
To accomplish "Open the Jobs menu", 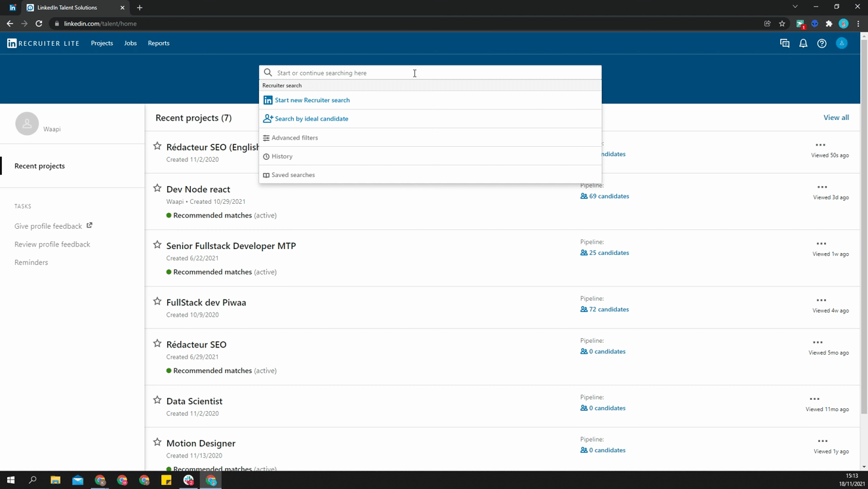I will click(130, 43).
